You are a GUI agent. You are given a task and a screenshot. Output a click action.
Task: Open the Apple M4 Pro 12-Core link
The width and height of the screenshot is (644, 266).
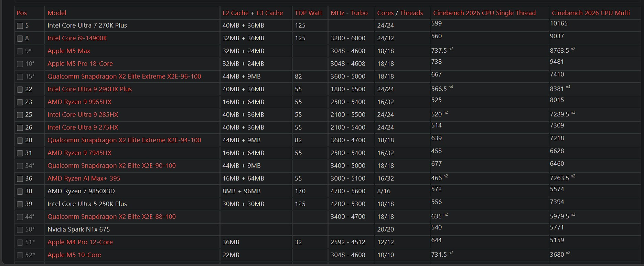(x=80, y=242)
